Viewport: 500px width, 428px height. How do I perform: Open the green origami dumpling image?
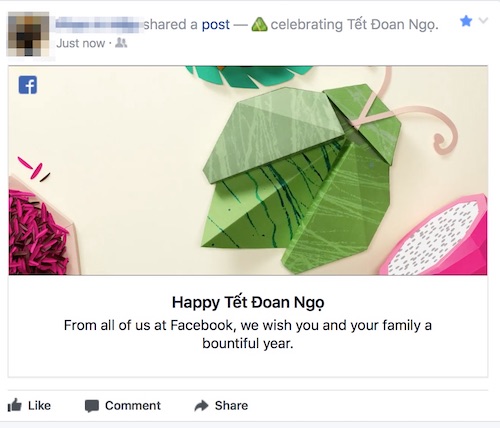(x=248, y=170)
